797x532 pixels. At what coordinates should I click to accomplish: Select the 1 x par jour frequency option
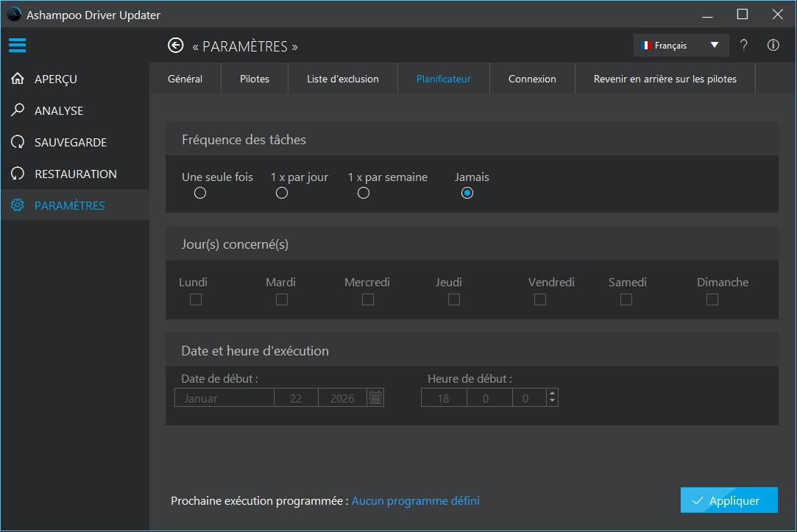click(281, 192)
